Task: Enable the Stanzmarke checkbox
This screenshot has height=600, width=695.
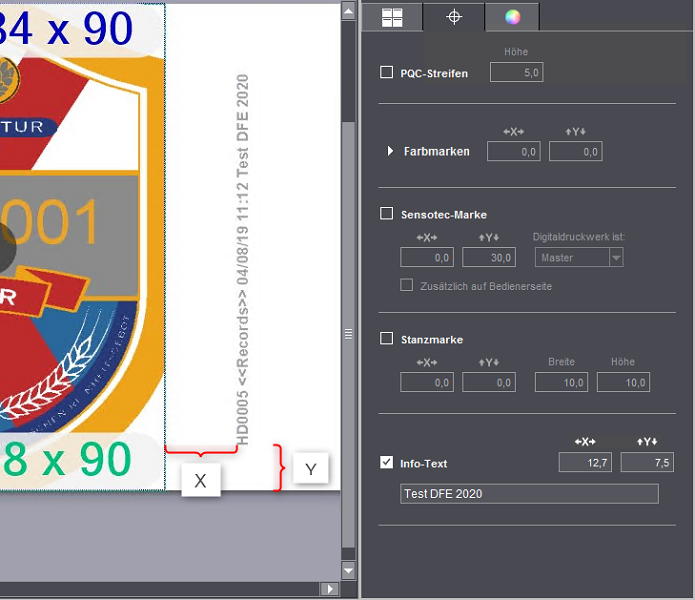Action: [387, 339]
